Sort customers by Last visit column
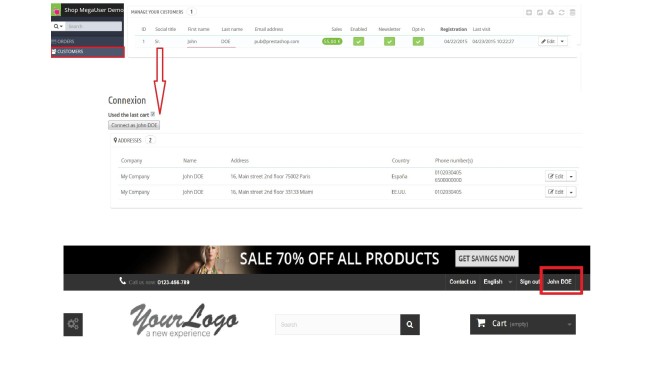Image resolution: width=646 pixels, height=366 pixels. click(x=481, y=29)
